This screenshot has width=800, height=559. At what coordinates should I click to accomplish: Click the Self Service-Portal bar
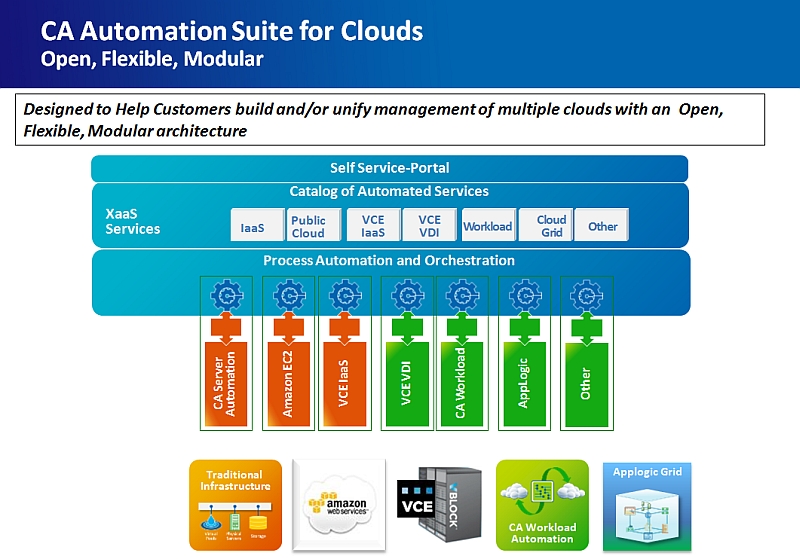tap(389, 168)
